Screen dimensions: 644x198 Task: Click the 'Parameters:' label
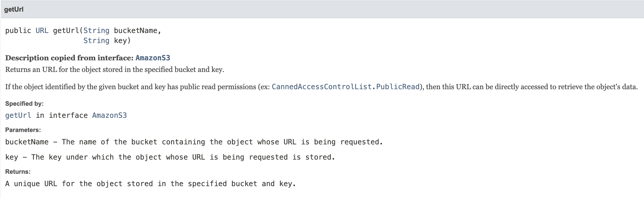click(x=23, y=130)
